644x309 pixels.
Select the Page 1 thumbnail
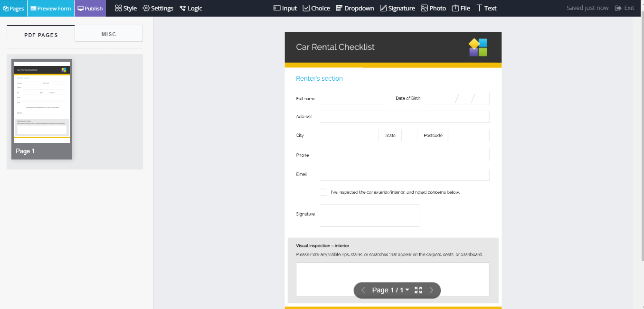tap(42, 109)
